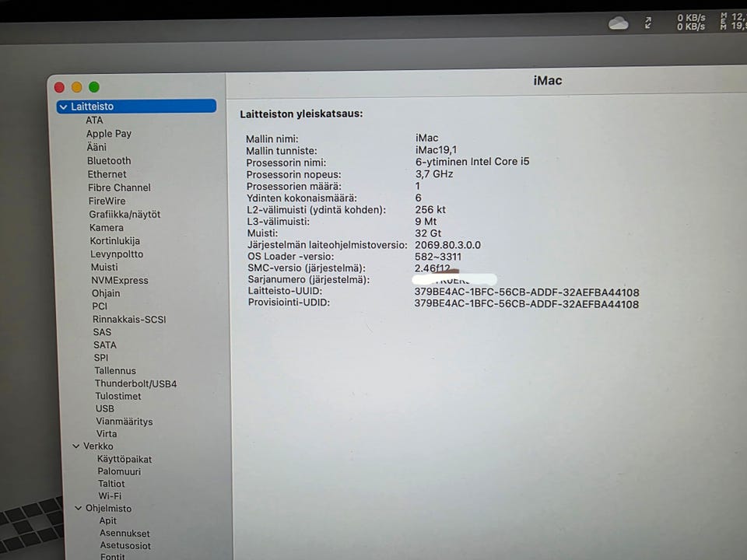Open the network speed KB/s indicator
This screenshot has height=560, width=747.
click(691, 22)
